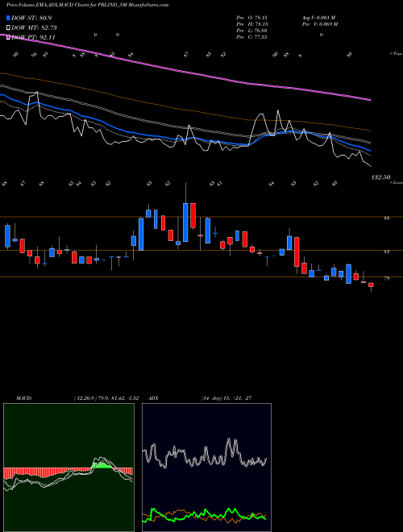Click the 132.50 price label
403x532 pixels.
click(381, 177)
